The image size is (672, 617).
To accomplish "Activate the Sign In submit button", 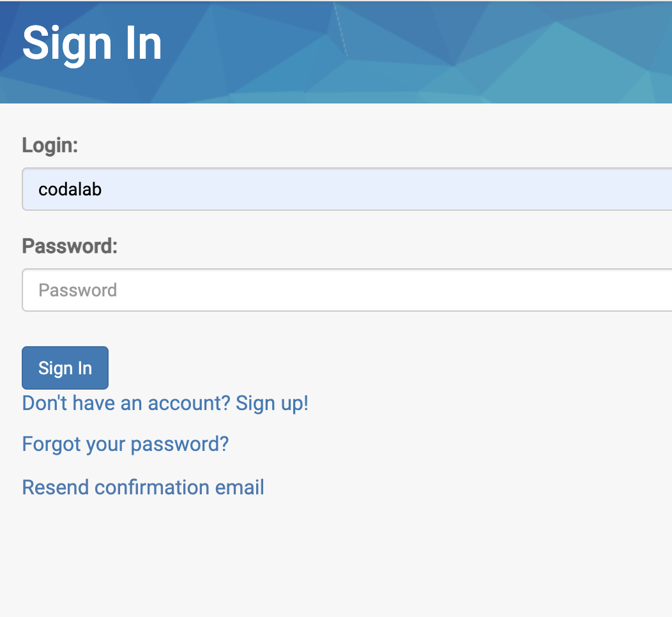I will (x=65, y=368).
